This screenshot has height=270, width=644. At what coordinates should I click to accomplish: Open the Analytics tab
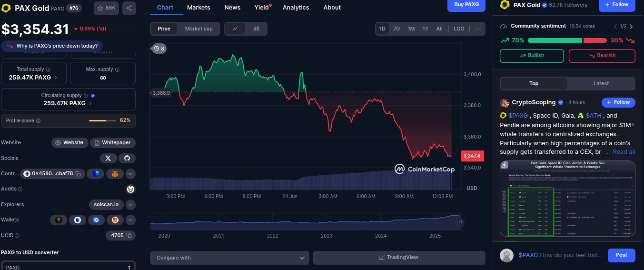[296, 8]
